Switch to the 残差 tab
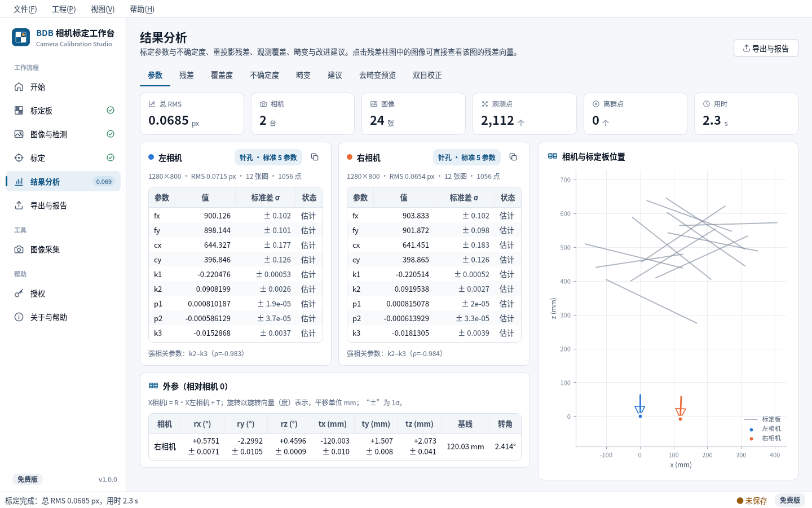 187,75
